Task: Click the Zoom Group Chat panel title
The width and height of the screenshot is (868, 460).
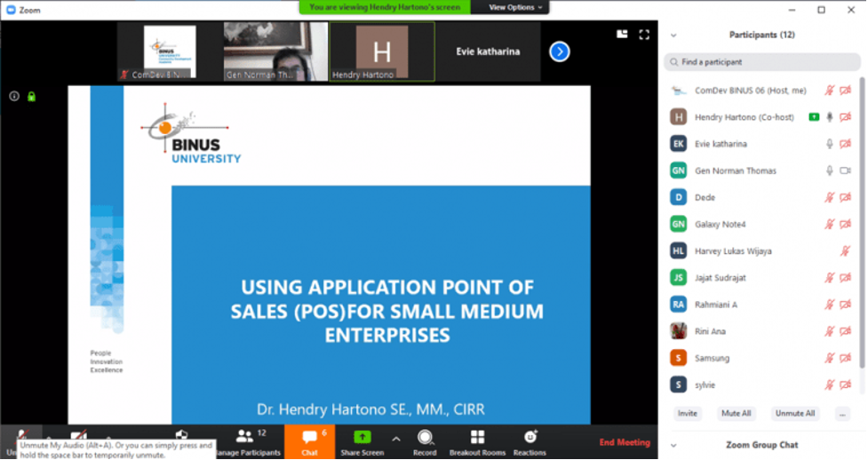Action: (761, 445)
